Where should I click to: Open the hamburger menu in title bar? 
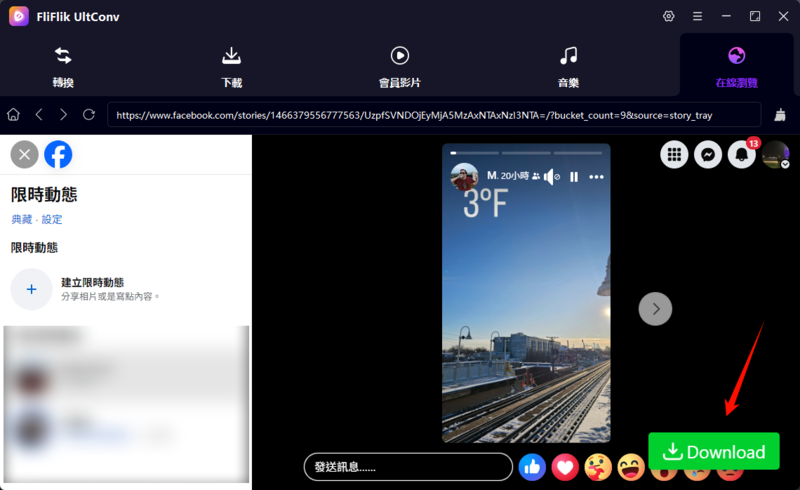click(697, 16)
